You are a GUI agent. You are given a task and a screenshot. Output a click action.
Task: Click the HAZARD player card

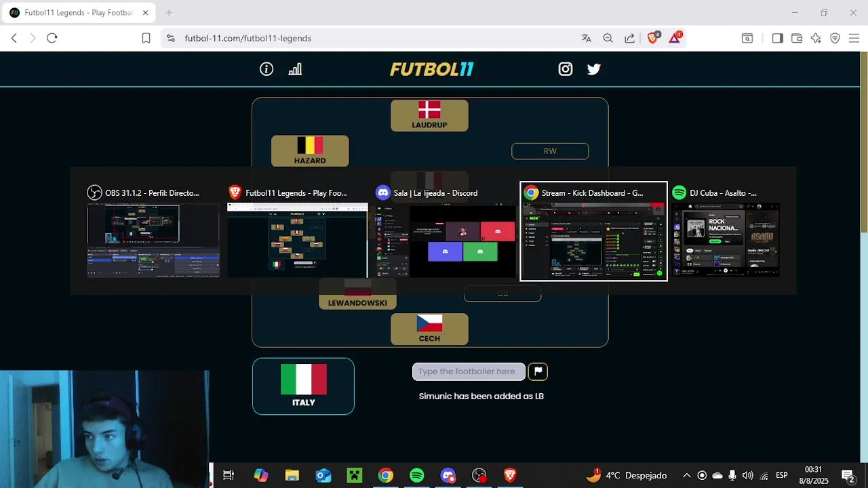(x=310, y=151)
